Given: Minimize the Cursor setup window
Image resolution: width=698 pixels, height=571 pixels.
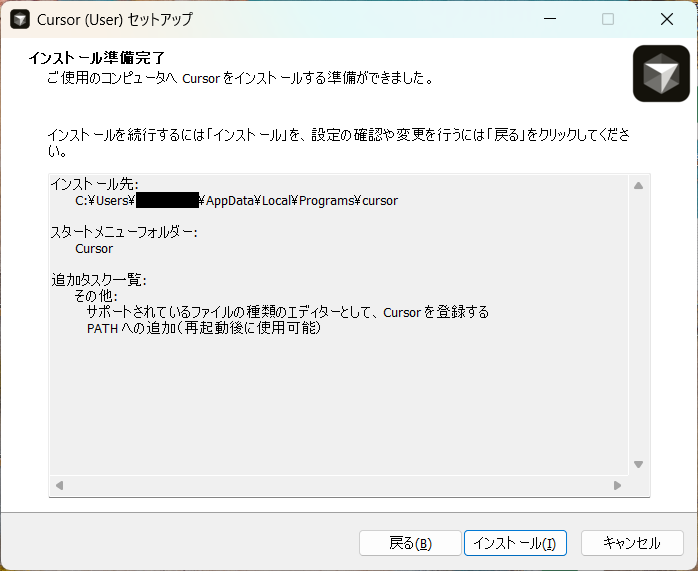Looking at the screenshot, I should coord(550,19).
